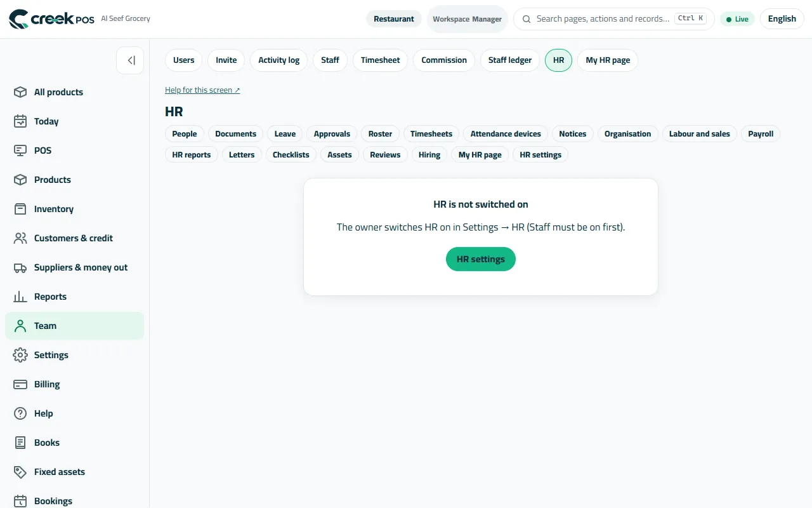Open POS via its monitor icon

20,150
